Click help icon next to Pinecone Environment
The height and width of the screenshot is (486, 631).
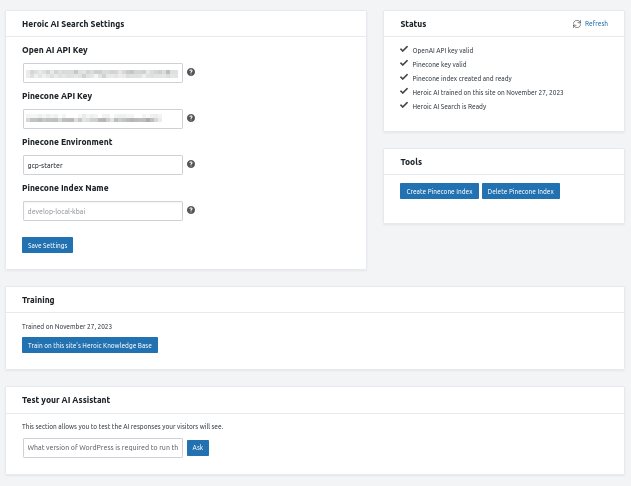click(191, 164)
